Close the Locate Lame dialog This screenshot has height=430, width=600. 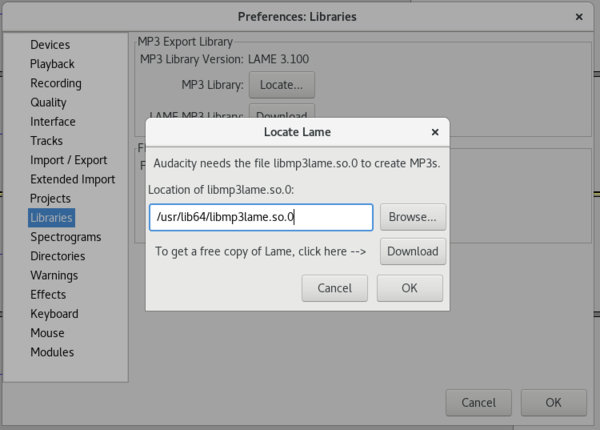pos(435,132)
